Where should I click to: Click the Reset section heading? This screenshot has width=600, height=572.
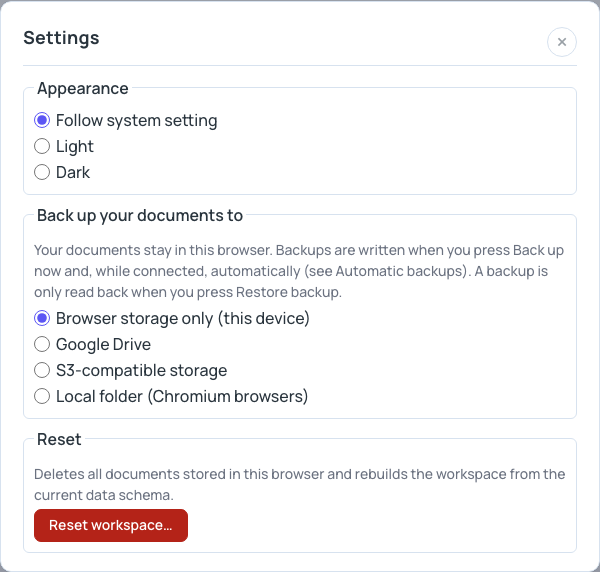pyautogui.click(x=59, y=440)
